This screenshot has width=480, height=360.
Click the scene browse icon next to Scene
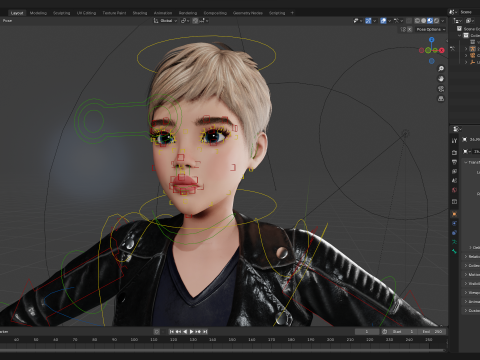coord(452,12)
